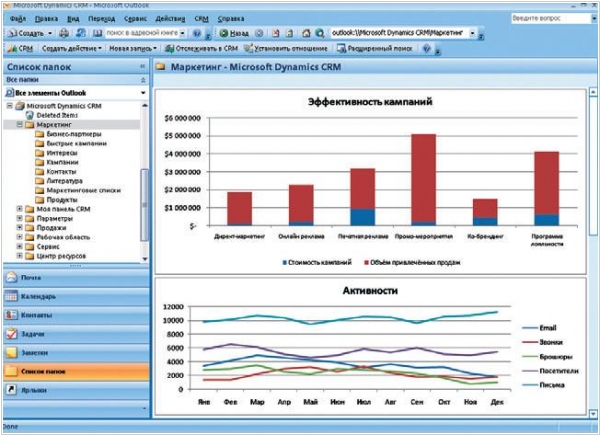Open the Действия menu
This screenshot has height=435, width=600.
pos(170,19)
